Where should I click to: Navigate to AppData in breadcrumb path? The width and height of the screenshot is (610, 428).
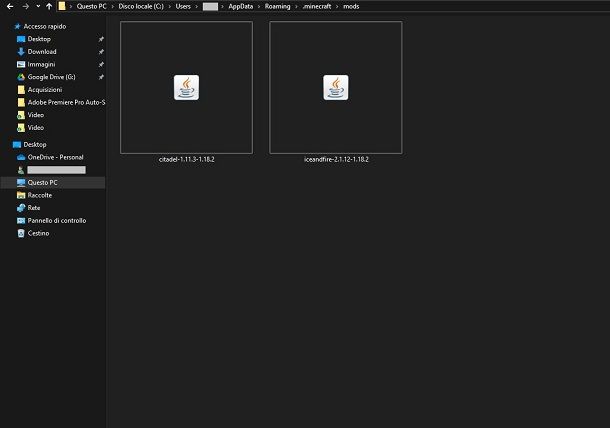pos(240,7)
